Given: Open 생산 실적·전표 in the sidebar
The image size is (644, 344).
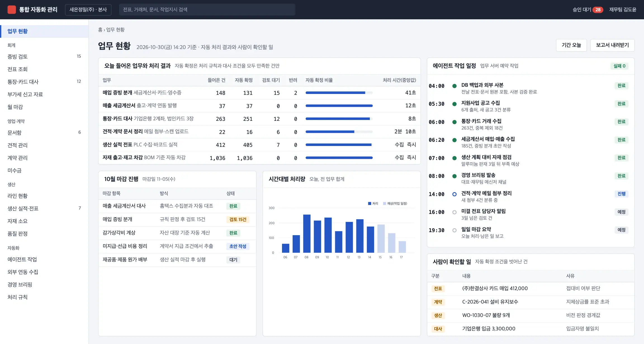Looking at the screenshot, I should click(44, 208).
